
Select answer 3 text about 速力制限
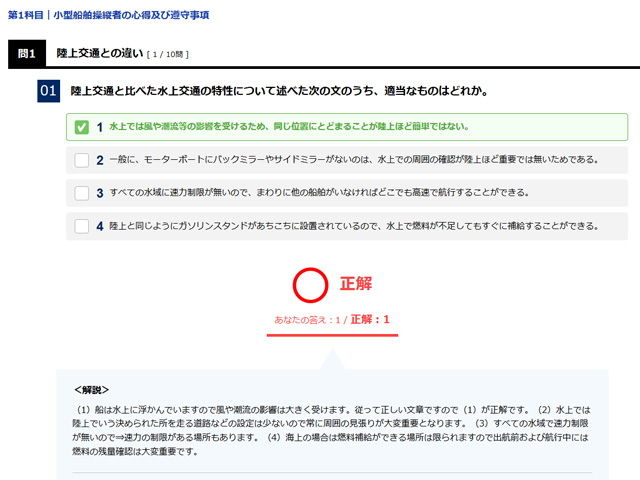[x=319, y=193]
